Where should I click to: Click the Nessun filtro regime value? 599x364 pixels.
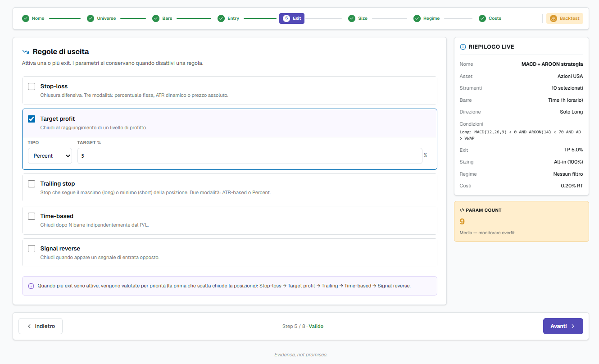(568, 174)
